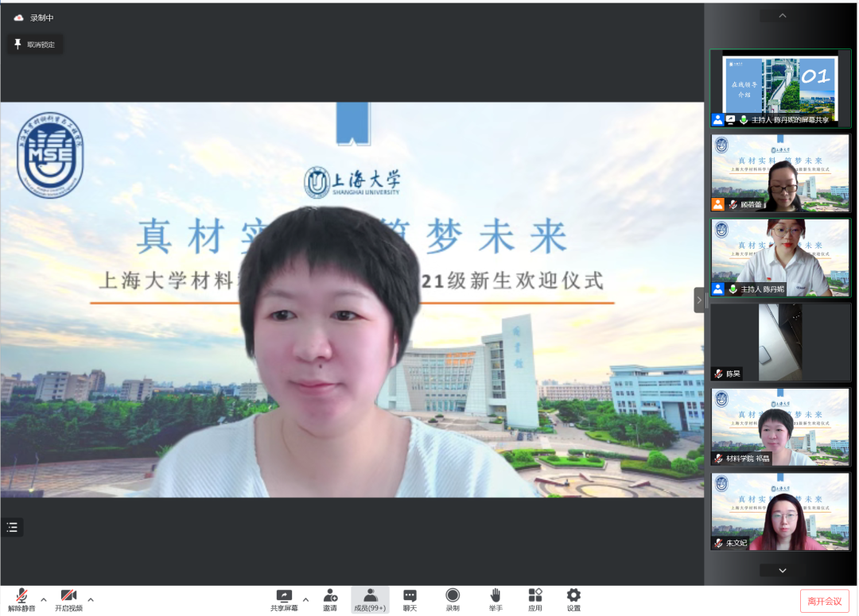Open the members (成员) list
The width and height of the screenshot is (859, 616).
(x=370, y=599)
